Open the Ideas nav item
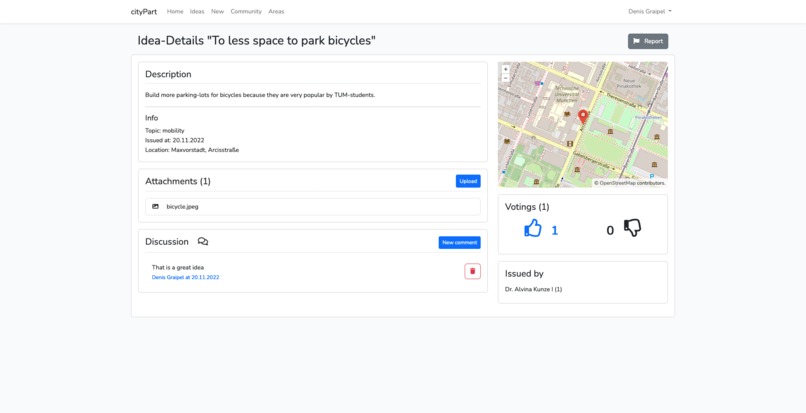The image size is (806, 413). tap(197, 11)
